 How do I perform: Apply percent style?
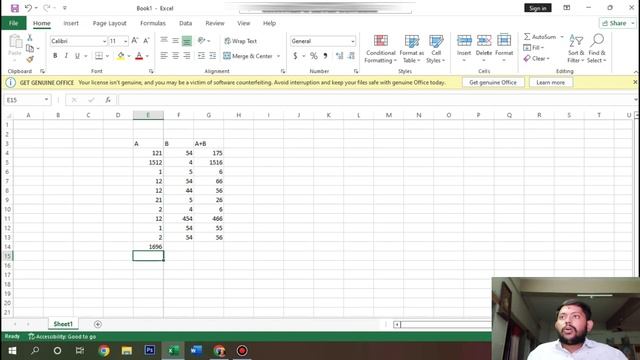(x=313, y=56)
